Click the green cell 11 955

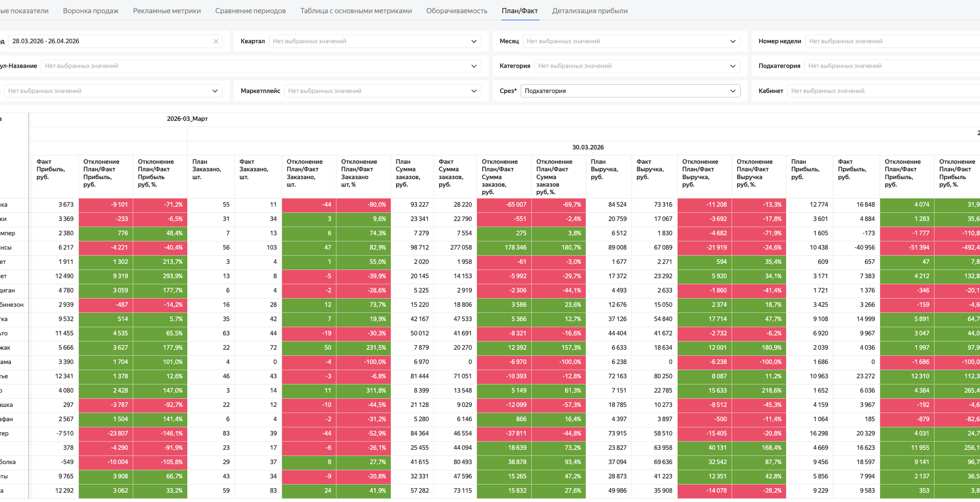[907, 448]
